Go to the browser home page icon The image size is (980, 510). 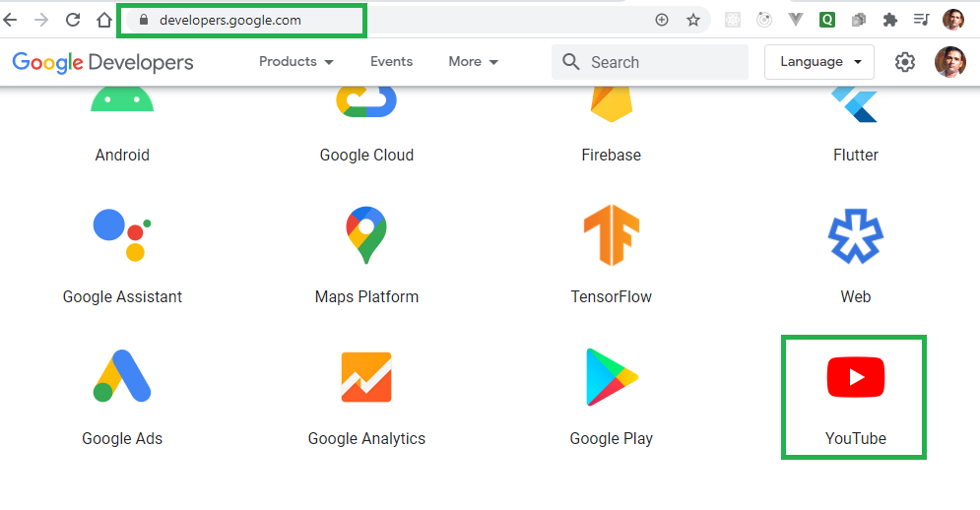point(104,20)
